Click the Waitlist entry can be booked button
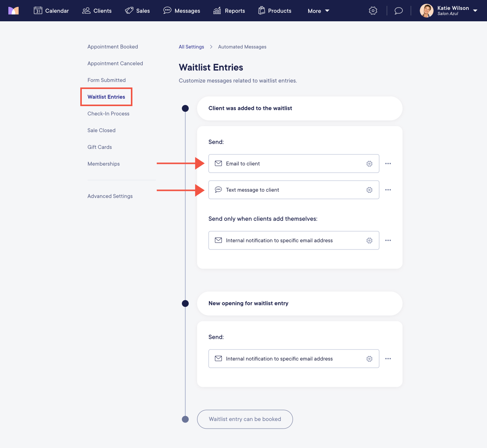Image resolution: width=487 pixels, height=448 pixels. 245,419
